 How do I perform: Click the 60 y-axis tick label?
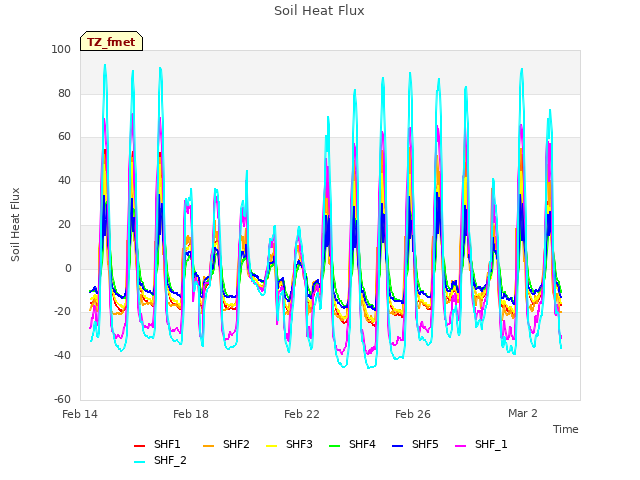[64, 137]
